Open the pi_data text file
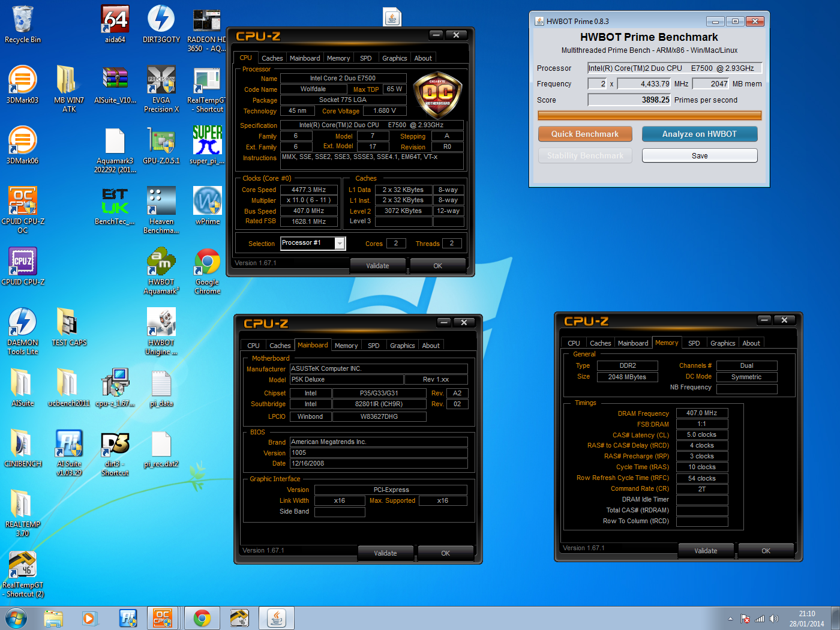The image size is (840, 630). [161, 389]
